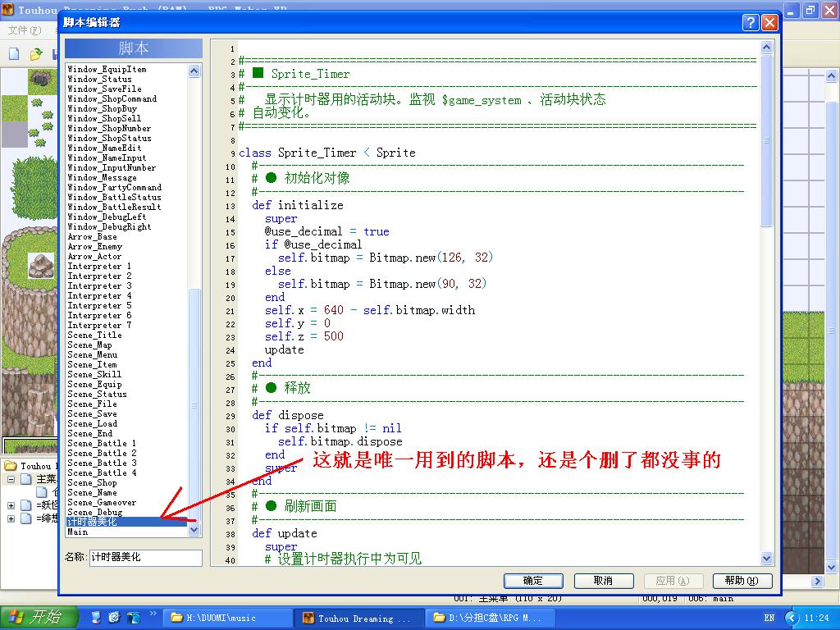Select the Main script entry
The image size is (840, 630).
(78, 532)
